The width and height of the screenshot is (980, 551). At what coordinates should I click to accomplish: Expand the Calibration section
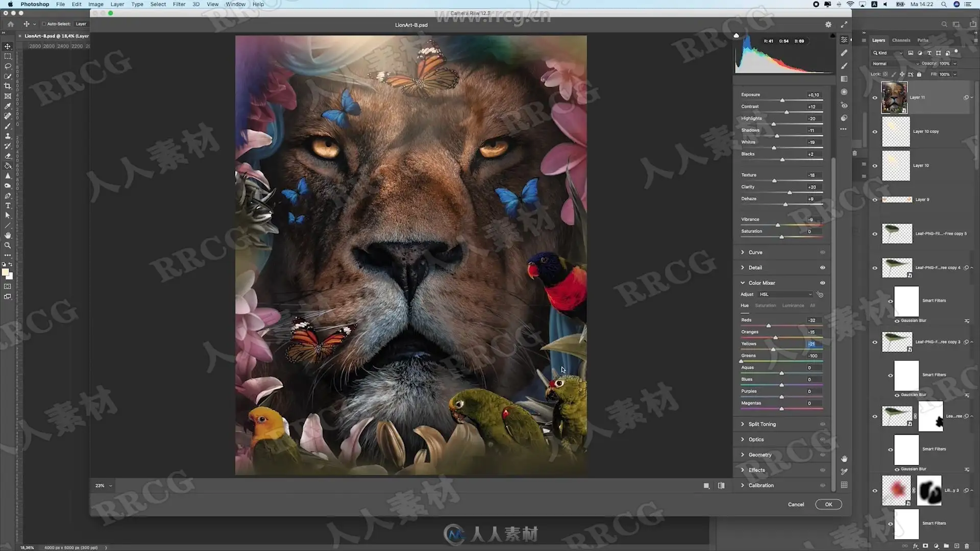742,486
